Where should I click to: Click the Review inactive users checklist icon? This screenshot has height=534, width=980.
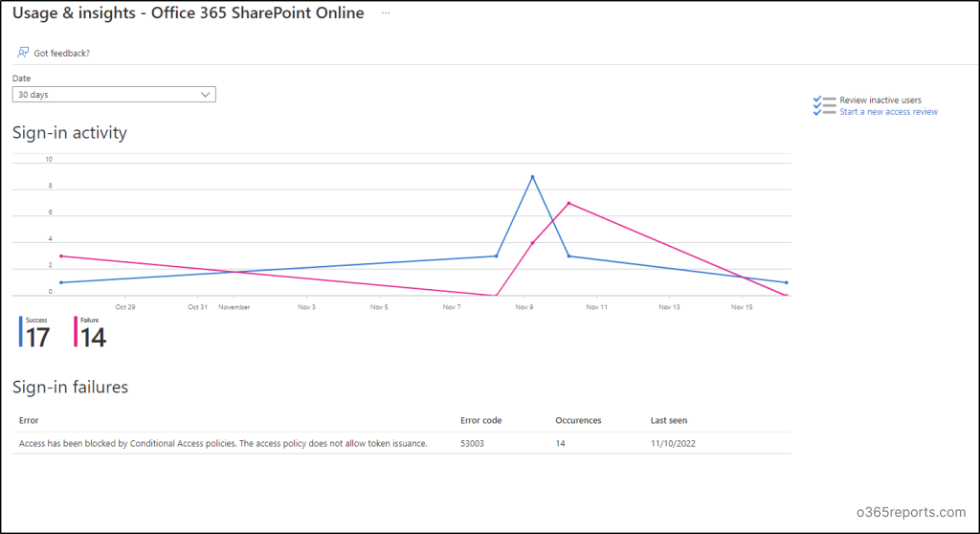[x=824, y=105]
